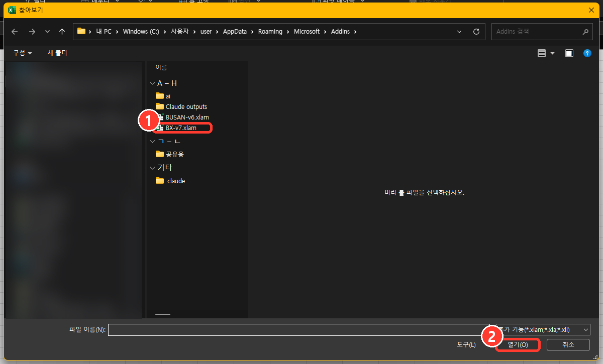Select the Claude outputs folder

(181, 106)
